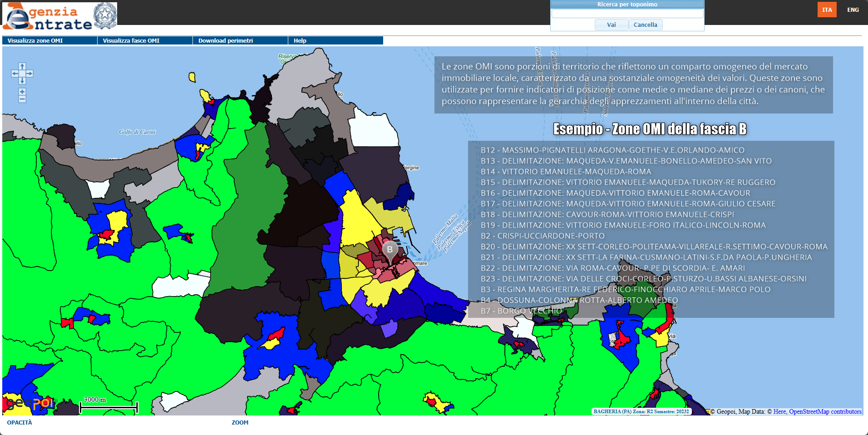Click the Cancella button
Viewport: 868px width, 435px height.
[646, 25]
